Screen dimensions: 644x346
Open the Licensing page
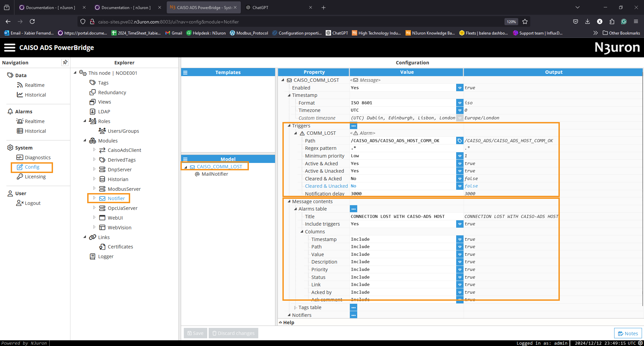[x=31, y=177]
